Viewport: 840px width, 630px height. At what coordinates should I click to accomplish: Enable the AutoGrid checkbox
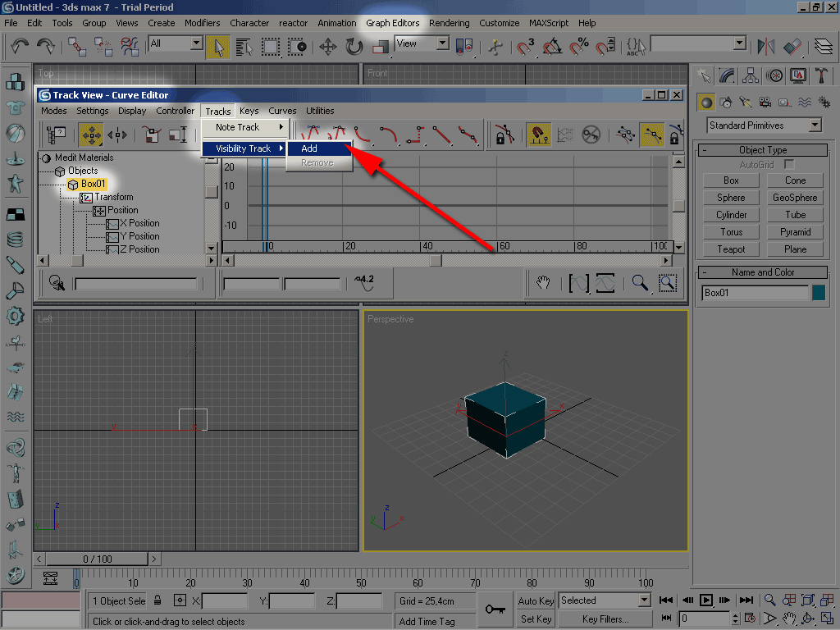coord(789,164)
